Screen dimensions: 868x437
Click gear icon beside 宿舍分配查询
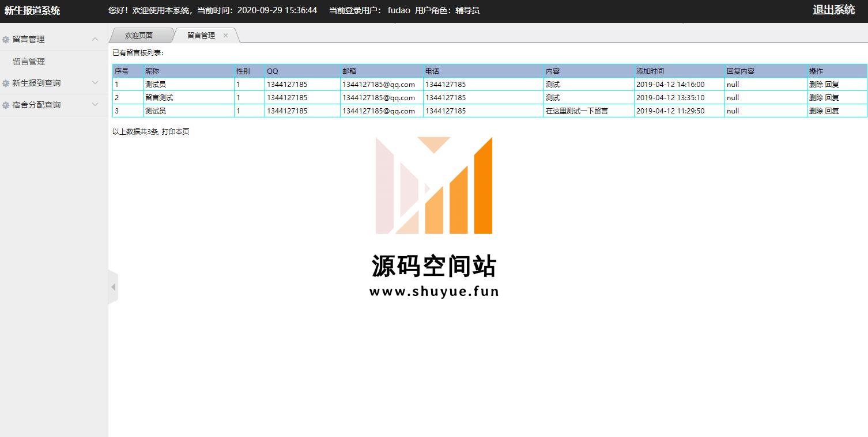coord(6,105)
